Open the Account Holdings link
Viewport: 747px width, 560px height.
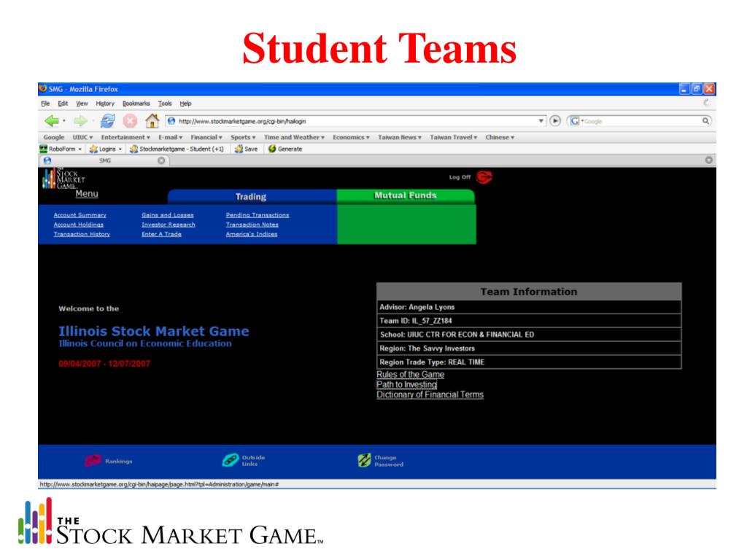pos(79,225)
